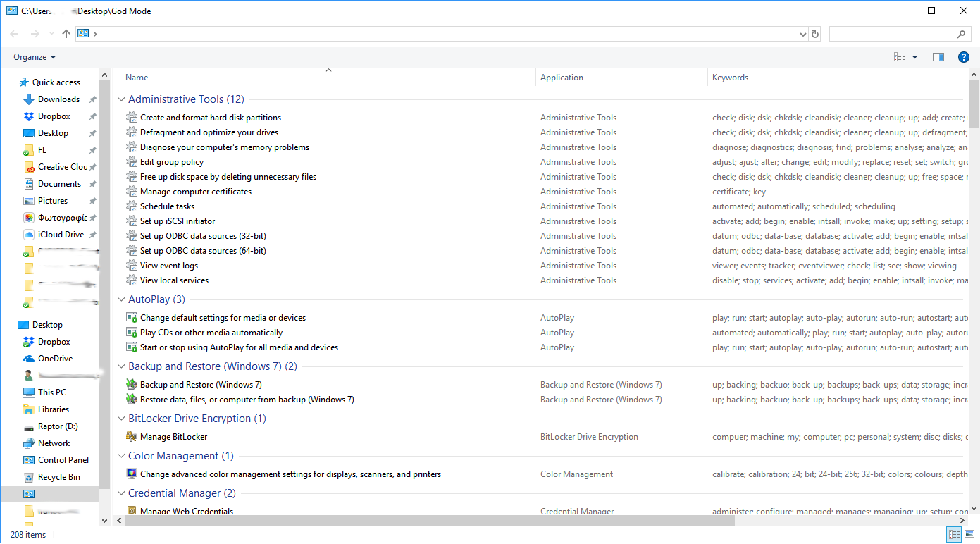Collapse the Credential Manager (2) group
Screen dimensions: 980x544
click(x=121, y=493)
